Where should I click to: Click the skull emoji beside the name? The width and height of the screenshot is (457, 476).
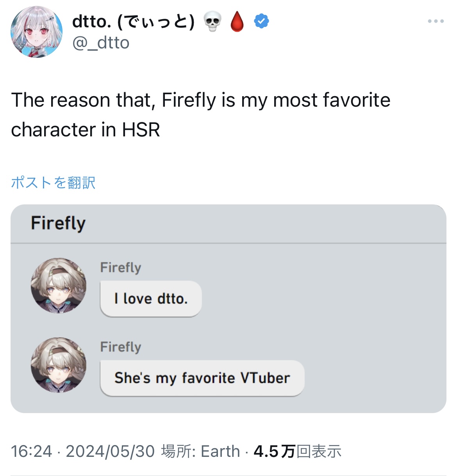(212, 21)
